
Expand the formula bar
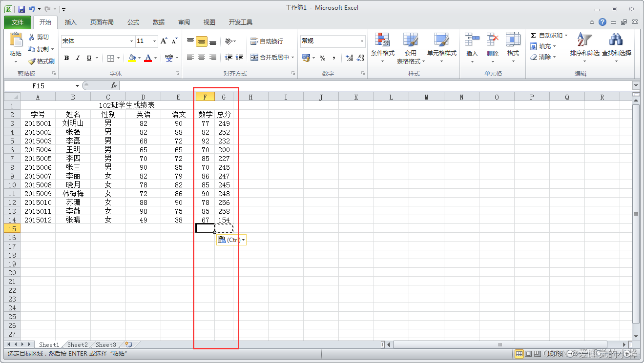[x=635, y=85]
